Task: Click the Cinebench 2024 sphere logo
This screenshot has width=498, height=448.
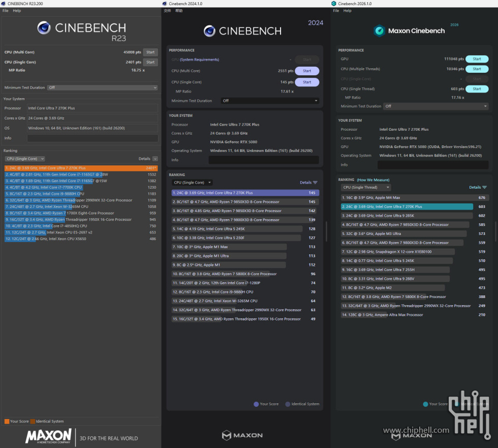Action: 209,31
